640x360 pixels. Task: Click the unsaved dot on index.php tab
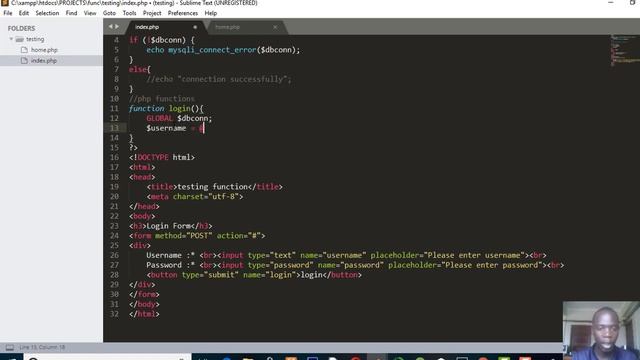[x=195, y=27]
